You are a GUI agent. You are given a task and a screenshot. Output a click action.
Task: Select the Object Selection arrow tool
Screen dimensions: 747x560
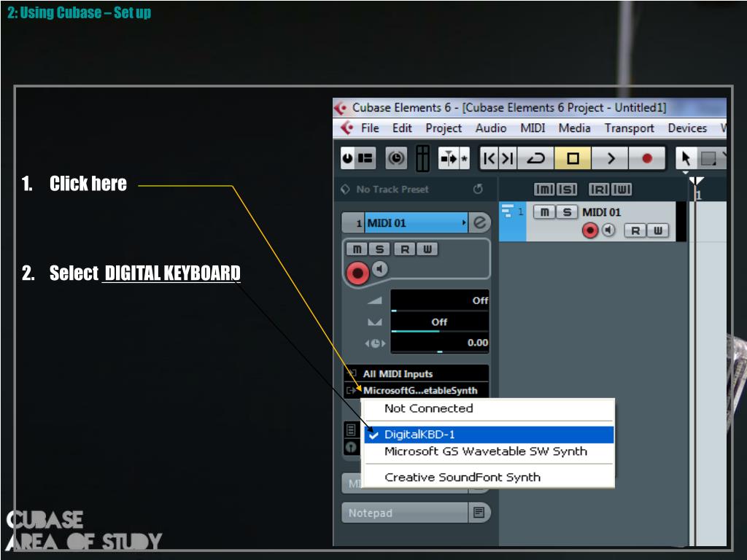[686, 158]
